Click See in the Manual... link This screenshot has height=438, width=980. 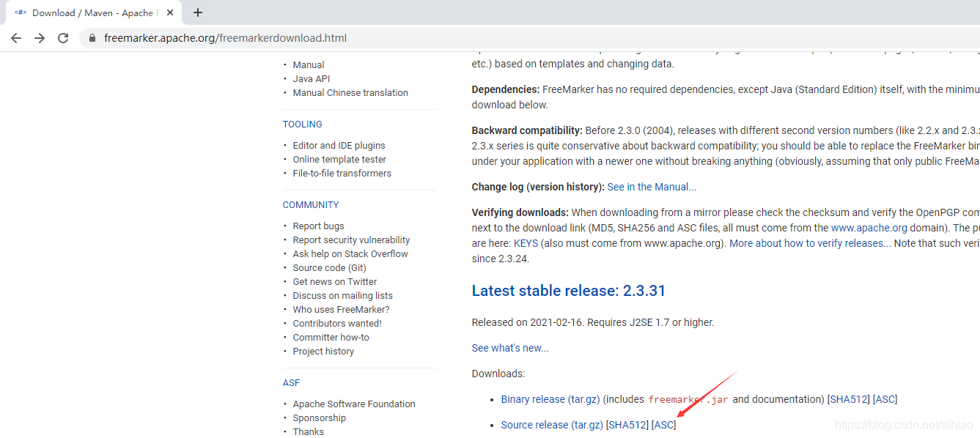pos(652,187)
